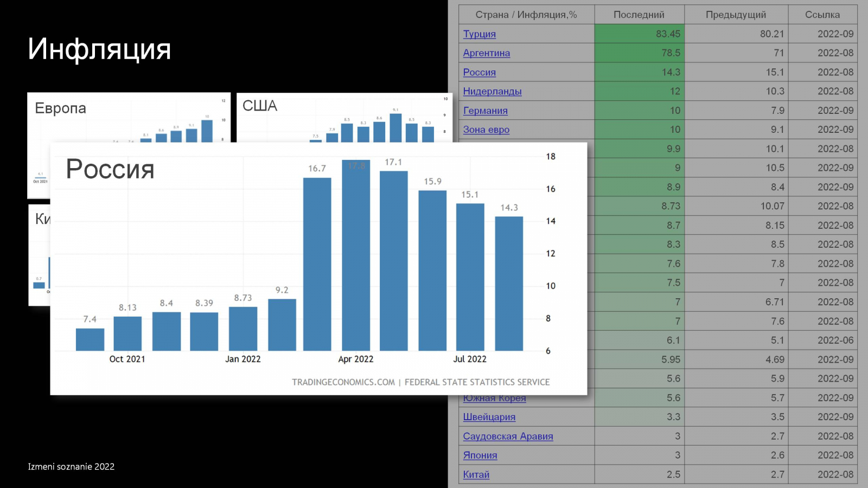Image resolution: width=868 pixels, height=488 pixels.
Task: Click the 17.1 bar label in Россия chart
Action: 393,162
